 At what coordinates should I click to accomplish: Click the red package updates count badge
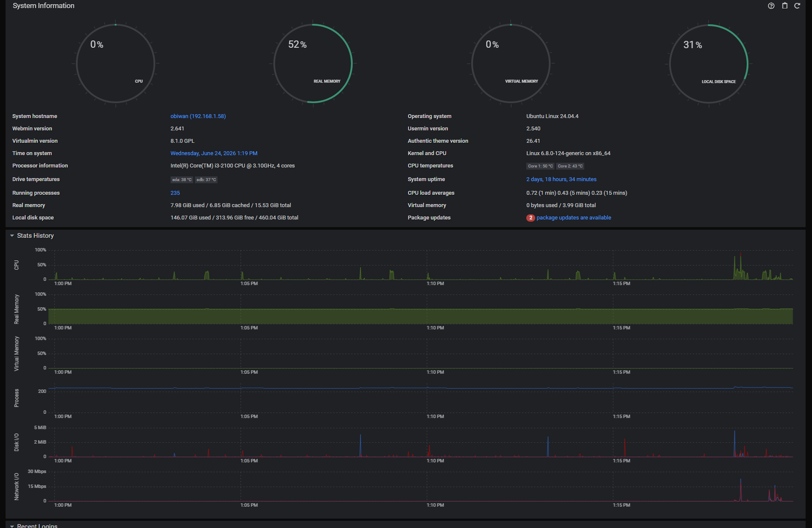point(531,218)
